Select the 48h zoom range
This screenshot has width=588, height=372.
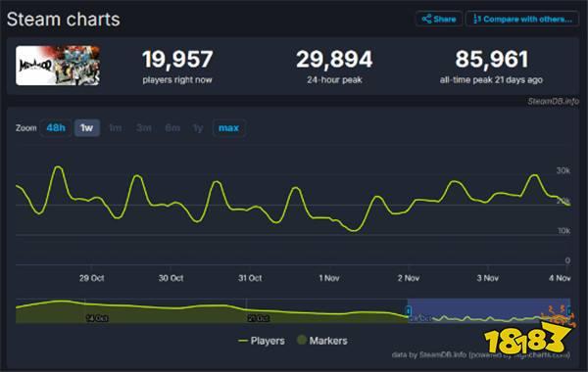pyautogui.click(x=56, y=128)
